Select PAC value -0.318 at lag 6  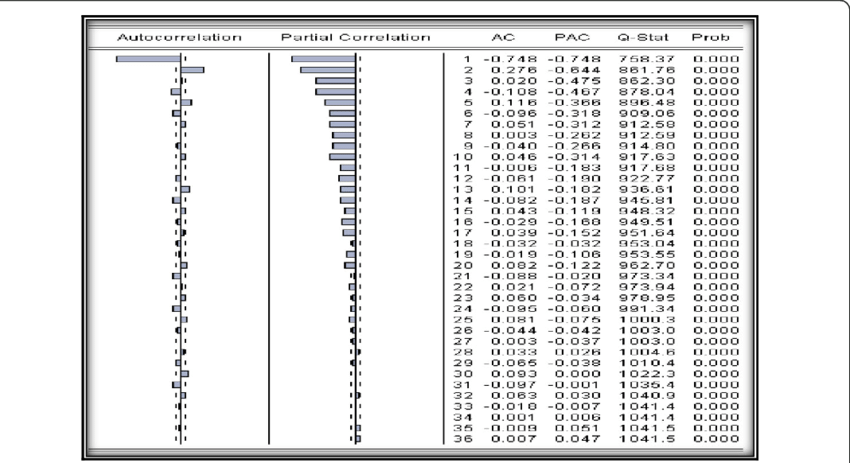pyautogui.click(x=574, y=113)
